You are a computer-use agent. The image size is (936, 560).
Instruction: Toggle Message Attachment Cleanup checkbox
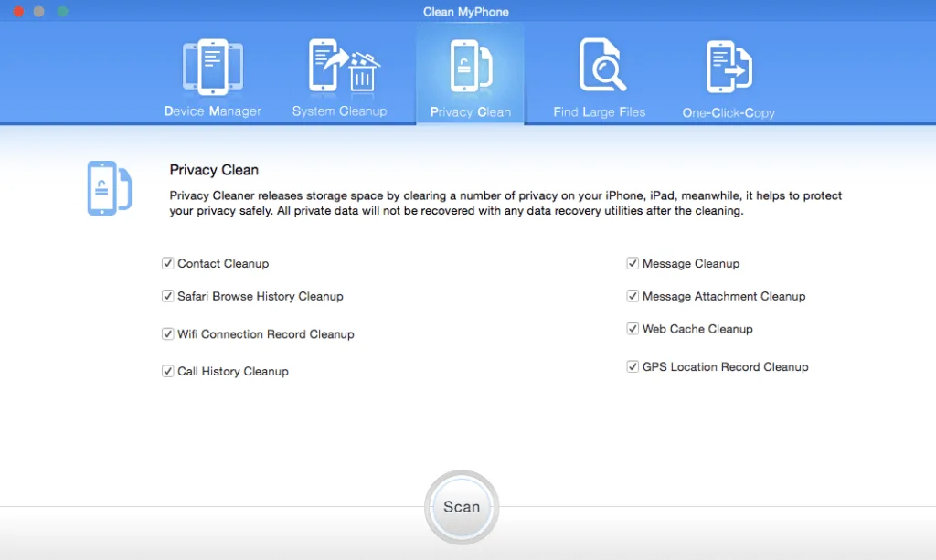point(633,296)
